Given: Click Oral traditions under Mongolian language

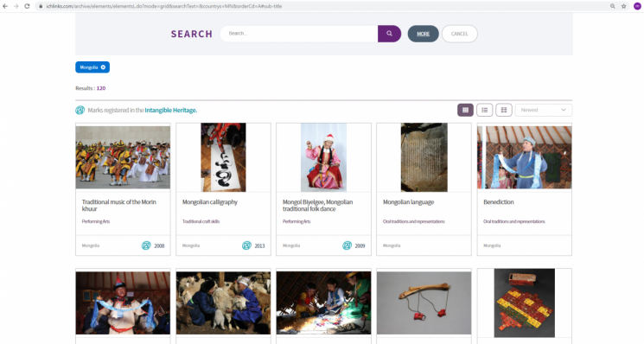Looking at the screenshot, I should (413, 221).
